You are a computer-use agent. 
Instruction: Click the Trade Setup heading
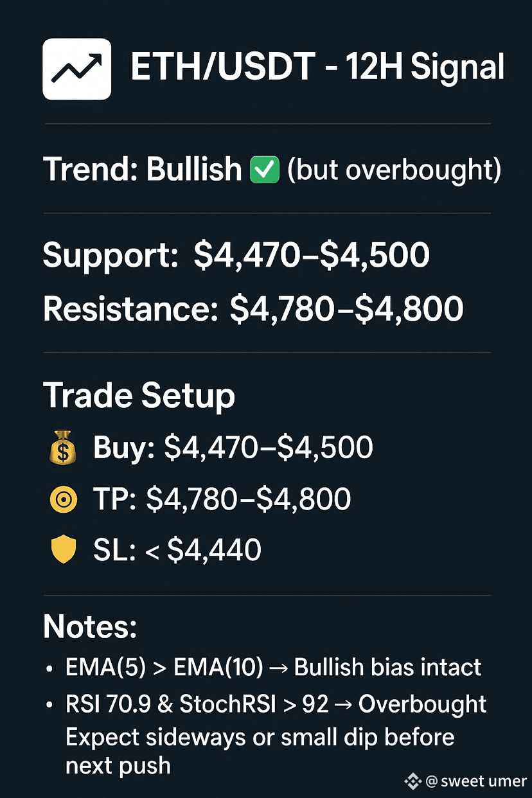(139, 395)
